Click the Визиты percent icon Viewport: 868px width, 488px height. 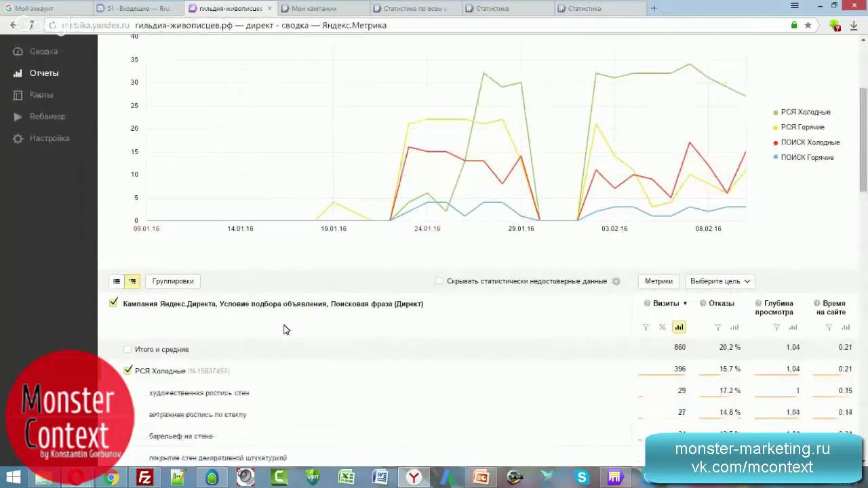(663, 327)
